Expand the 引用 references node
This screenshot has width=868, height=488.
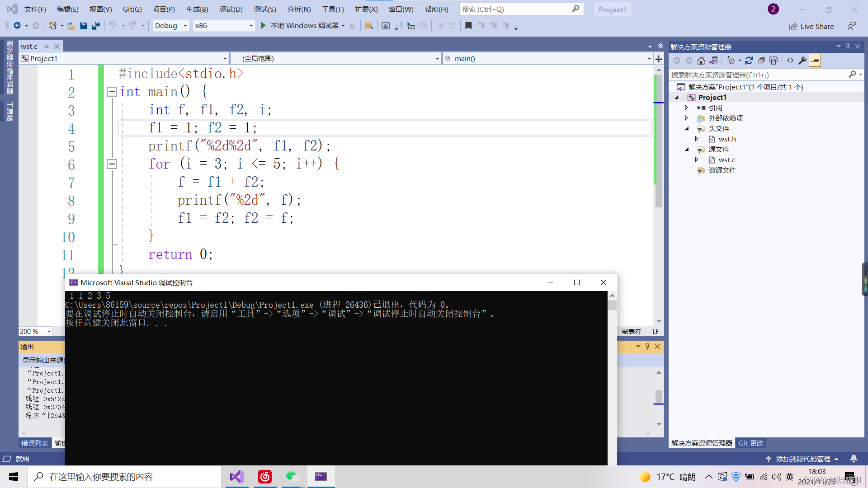686,108
